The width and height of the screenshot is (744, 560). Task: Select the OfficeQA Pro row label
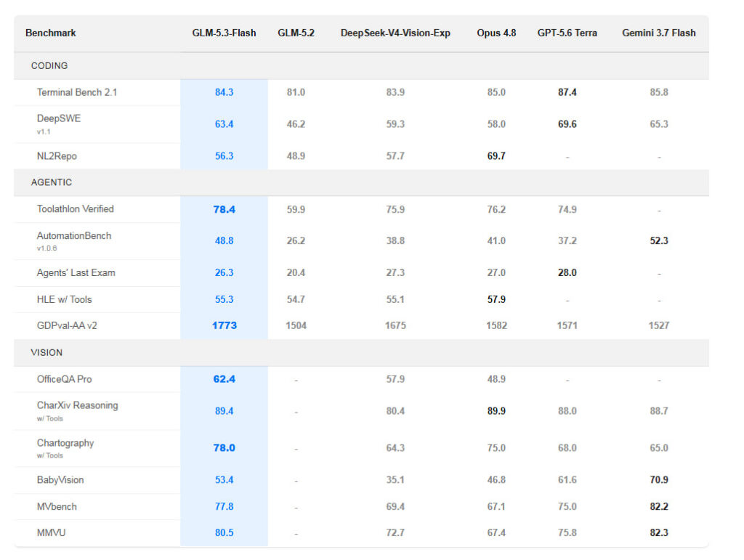[x=65, y=379]
